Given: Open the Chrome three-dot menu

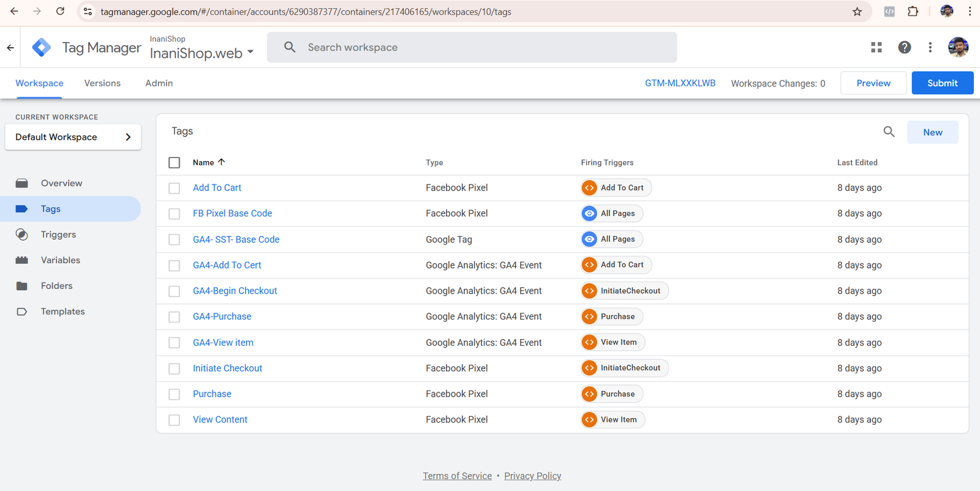Looking at the screenshot, I should point(970,11).
